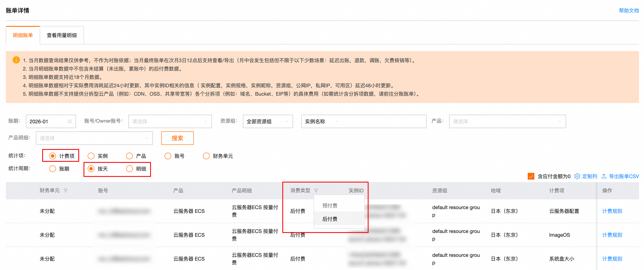The width and height of the screenshot is (644, 270).
Task: Click the orange info icon in notice
Action: [16, 60]
